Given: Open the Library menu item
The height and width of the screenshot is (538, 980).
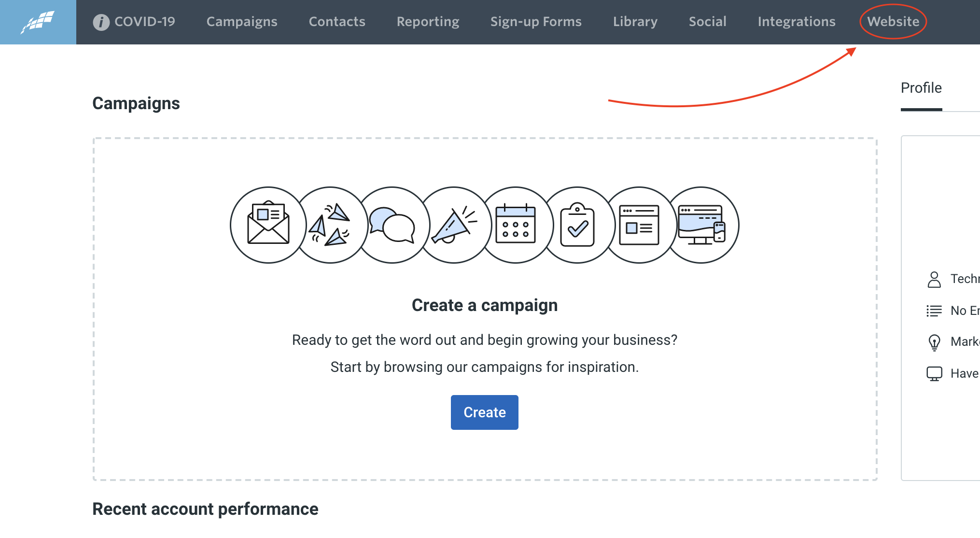Looking at the screenshot, I should coord(635,22).
